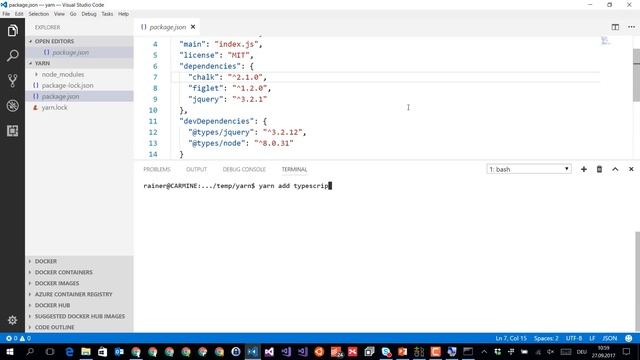Open the Extensions view in activity bar
The image size is (640, 360).
pos(12,131)
